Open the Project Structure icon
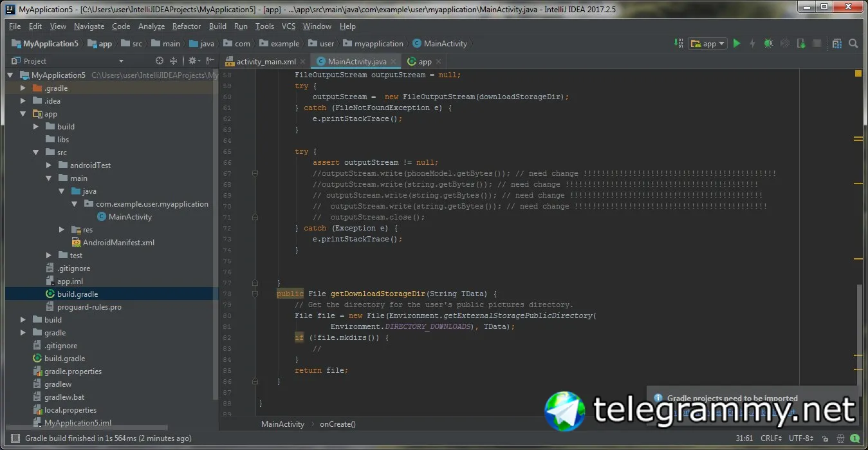 point(837,44)
